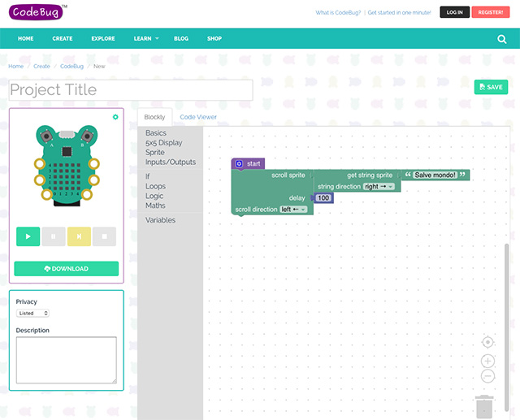Click the workspace trash can
Viewport: 520px width, 420px height.
[x=483, y=405]
